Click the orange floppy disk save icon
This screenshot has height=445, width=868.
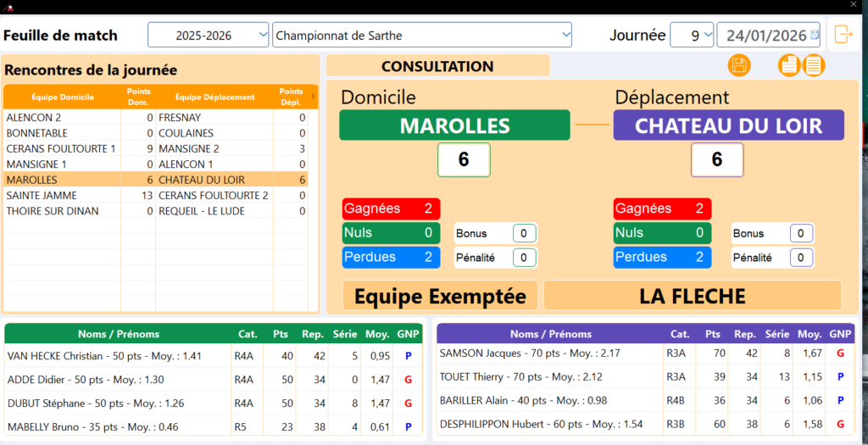point(738,65)
